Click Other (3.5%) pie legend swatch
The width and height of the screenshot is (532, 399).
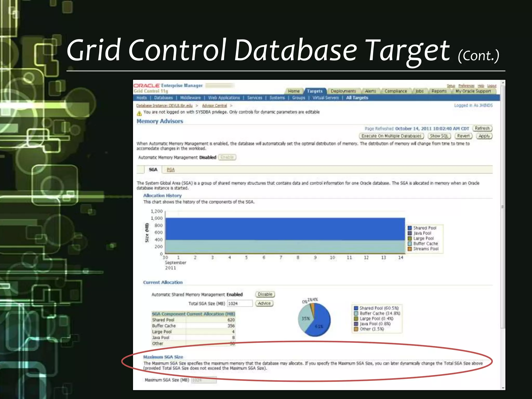pyautogui.click(x=356, y=329)
